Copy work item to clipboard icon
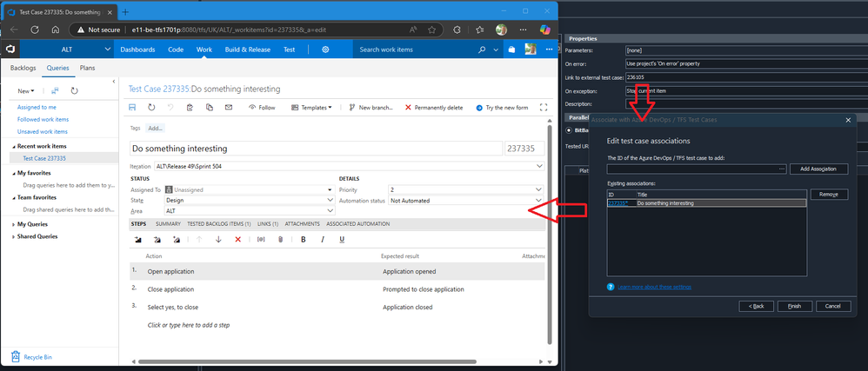Screen dimensions: 868x371 pyautogui.click(x=190, y=107)
